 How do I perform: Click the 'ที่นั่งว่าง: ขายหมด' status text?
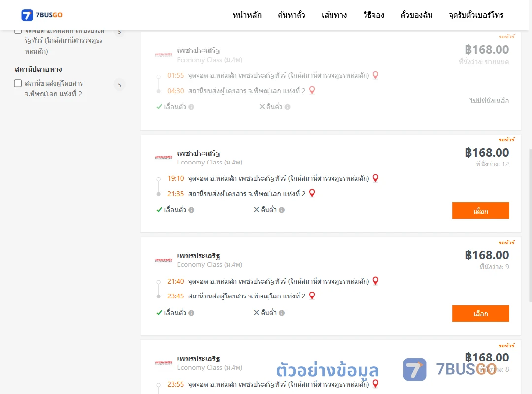(484, 62)
